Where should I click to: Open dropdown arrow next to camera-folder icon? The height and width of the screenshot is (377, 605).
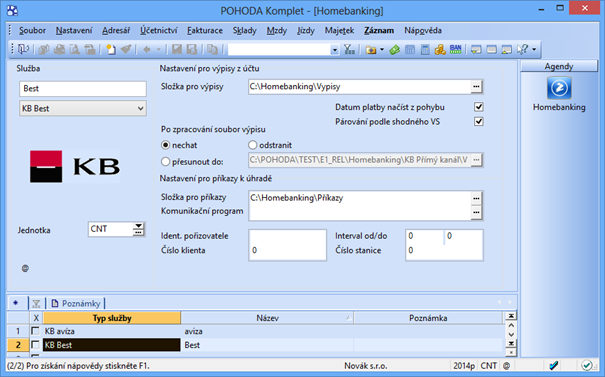[x=382, y=49]
